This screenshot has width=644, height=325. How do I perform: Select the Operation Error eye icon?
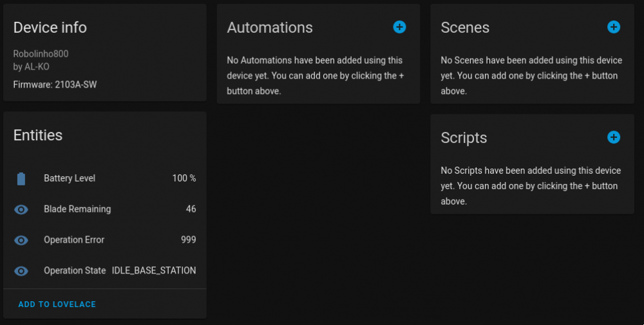point(21,240)
